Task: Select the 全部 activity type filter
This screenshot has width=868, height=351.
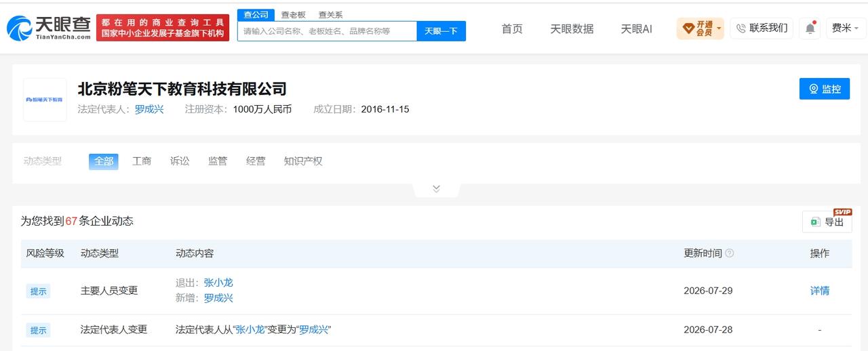Action: [x=104, y=161]
